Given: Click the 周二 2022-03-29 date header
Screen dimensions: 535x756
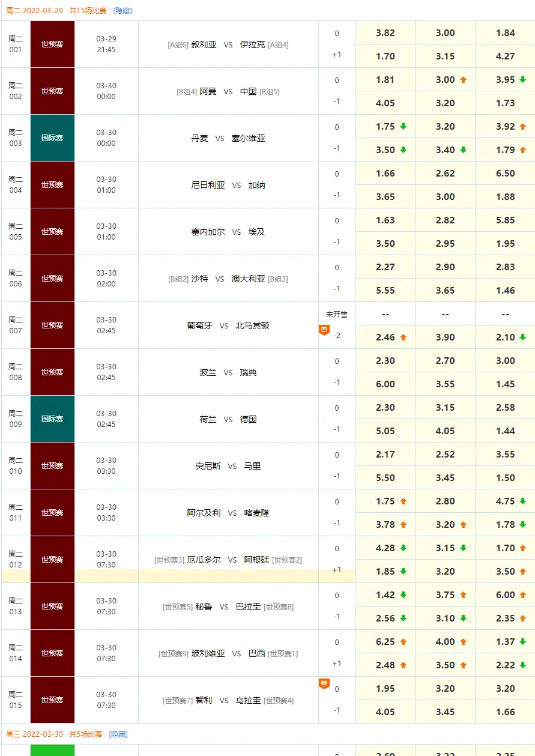Looking at the screenshot, I should tap(35, 11).
